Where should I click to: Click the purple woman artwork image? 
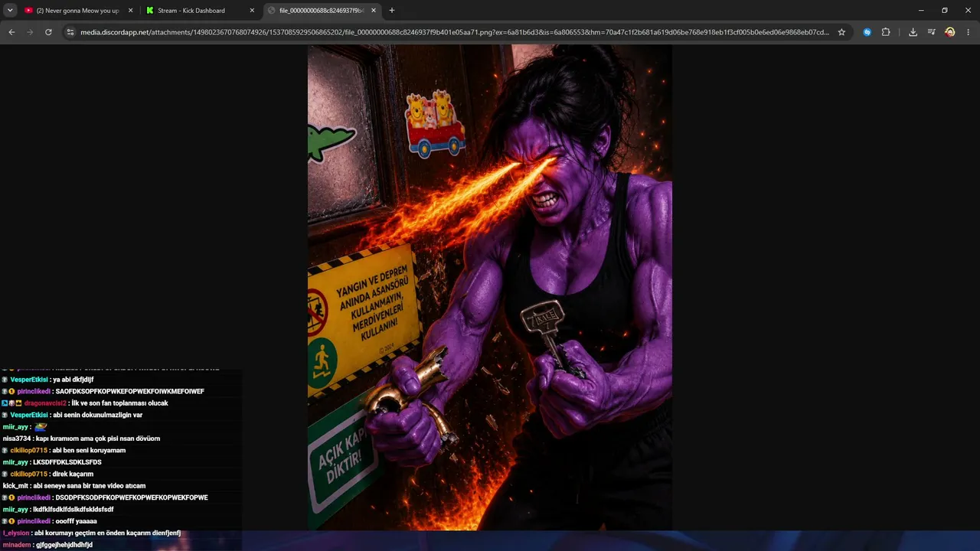click(x=490, y=287)
